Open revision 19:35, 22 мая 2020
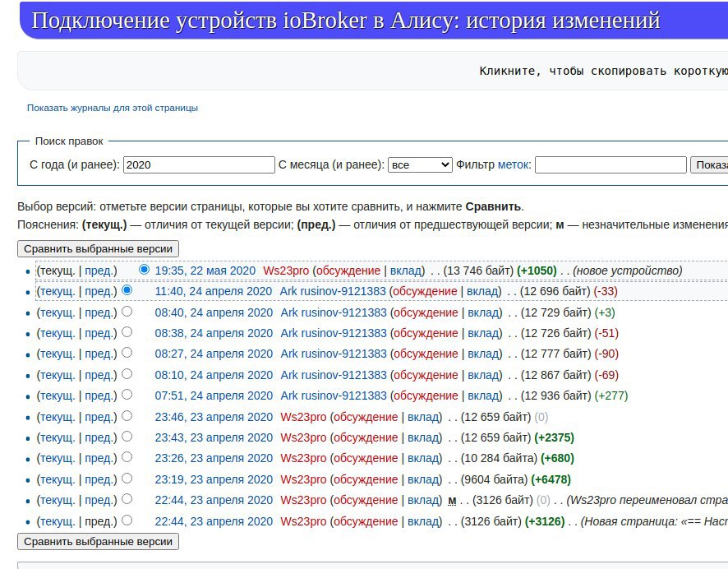Image resolution: width=728 pixels, height=569 pixels. pyautogui.click(x=205, y=271)
